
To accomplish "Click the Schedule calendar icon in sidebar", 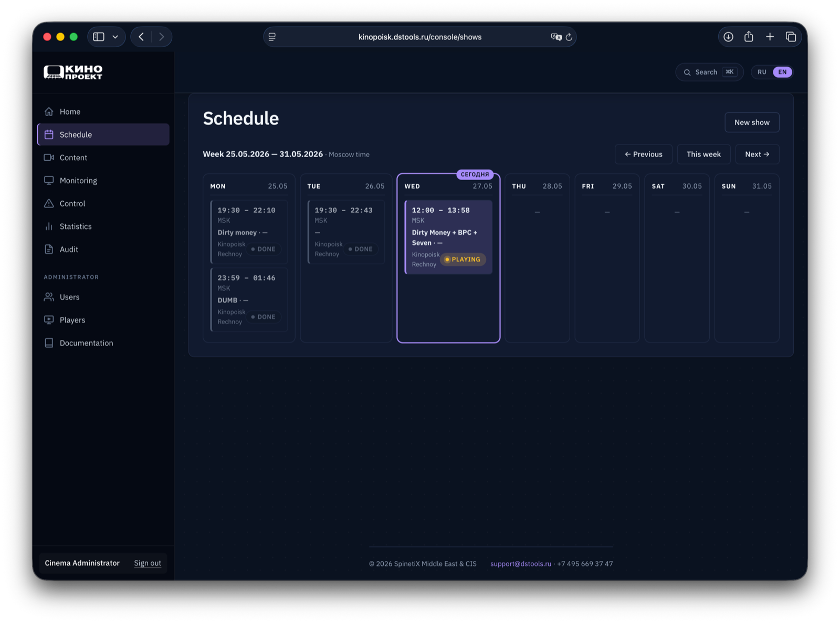I will click(x=49, y=134).
